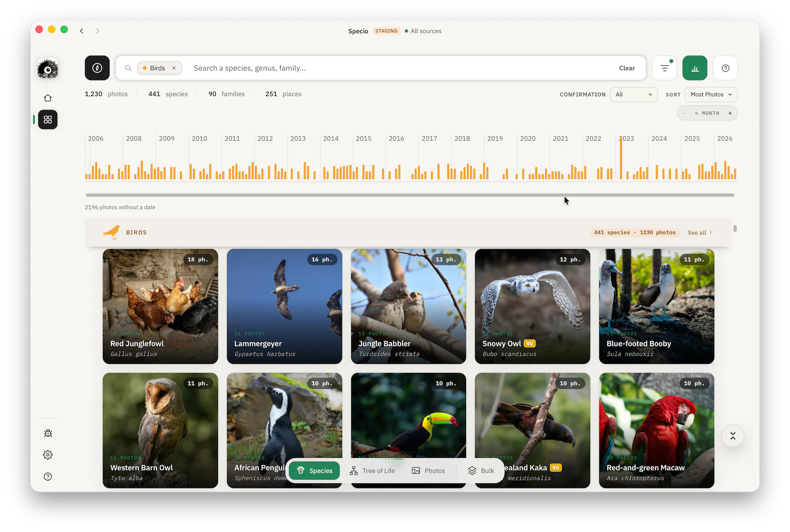The width and height of the screenshot is (790, 532).
Task: Switch to the Photos tab
Action: (x=428, y=470)
